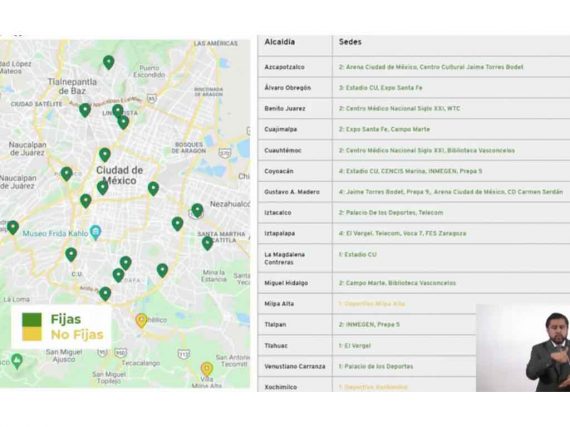Viewport: 570px width, 427px height.
Task: Select the yellow pin near Villa Milpa Alta
Action: (206, 369)
